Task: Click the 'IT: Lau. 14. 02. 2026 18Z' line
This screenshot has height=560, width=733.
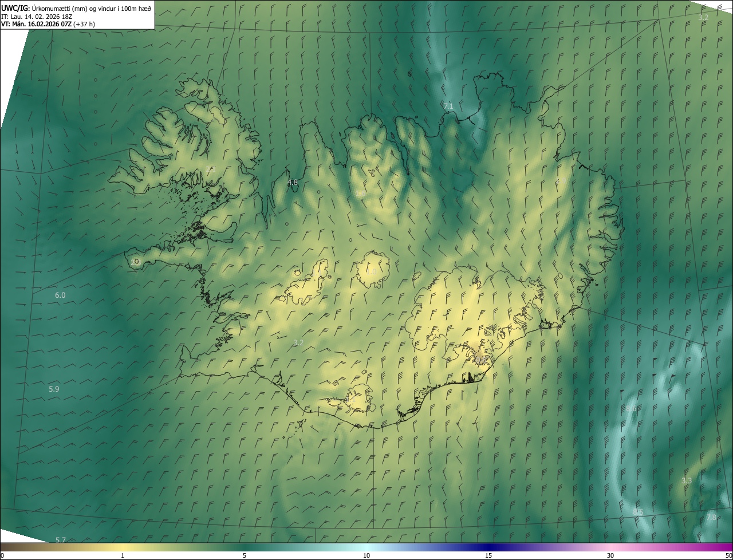Action: coord(37,17)
